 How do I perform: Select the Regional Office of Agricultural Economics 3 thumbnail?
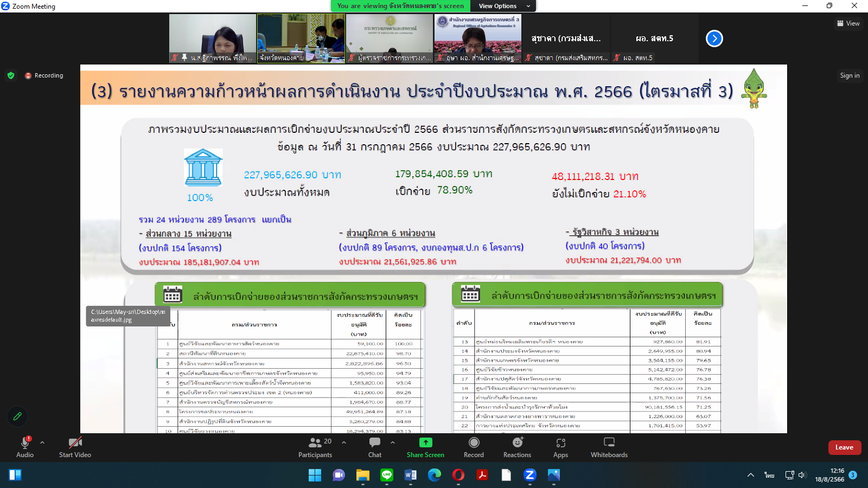pos(478,38)
